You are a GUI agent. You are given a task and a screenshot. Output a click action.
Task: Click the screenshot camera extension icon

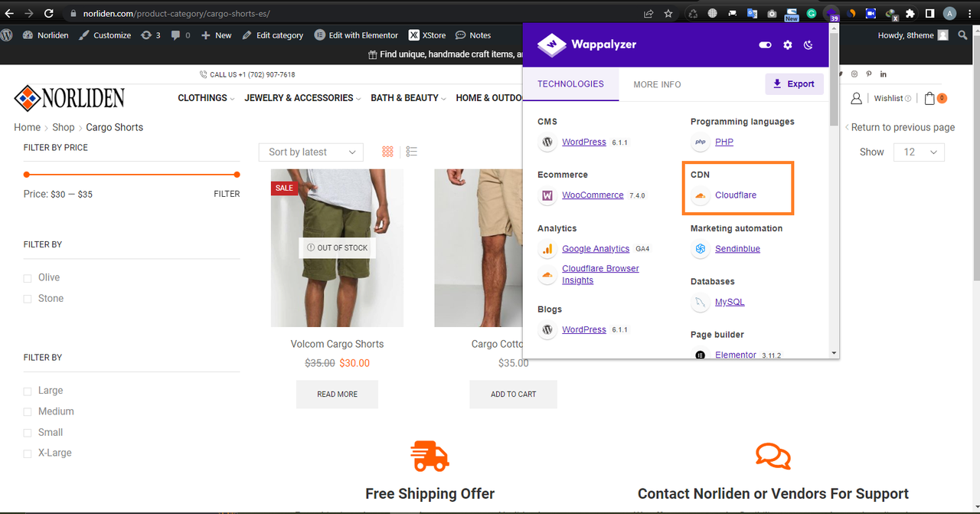point(772,14)
